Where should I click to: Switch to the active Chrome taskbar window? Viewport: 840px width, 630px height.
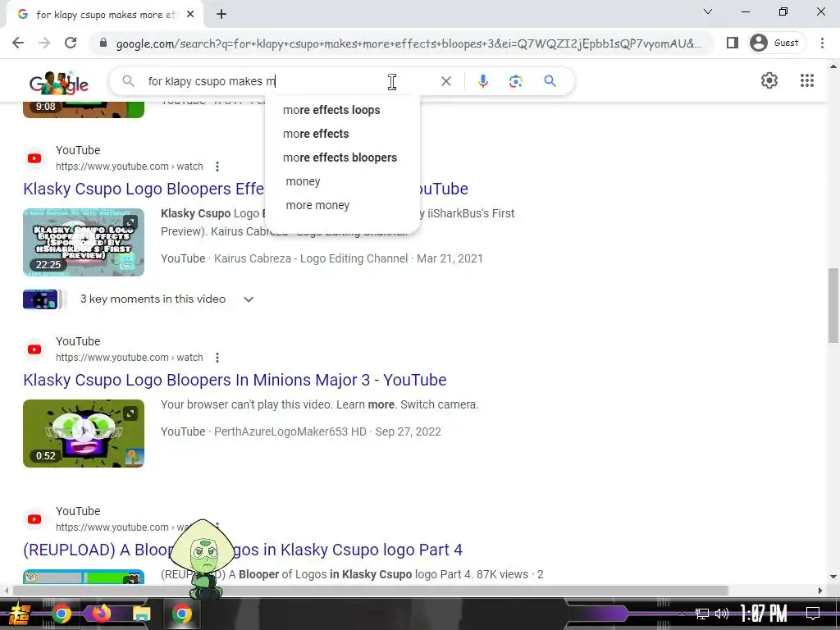pos(181,614)
